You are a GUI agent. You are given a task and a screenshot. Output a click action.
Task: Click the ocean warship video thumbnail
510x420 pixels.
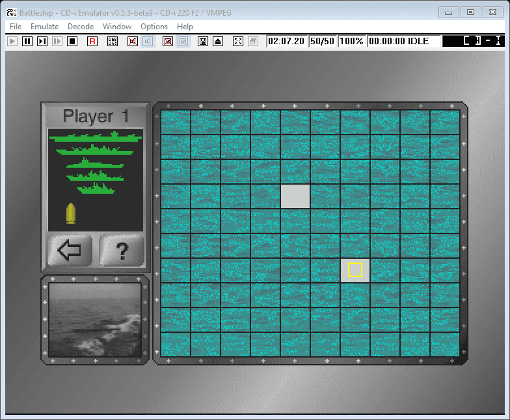(x=95, y=319)
